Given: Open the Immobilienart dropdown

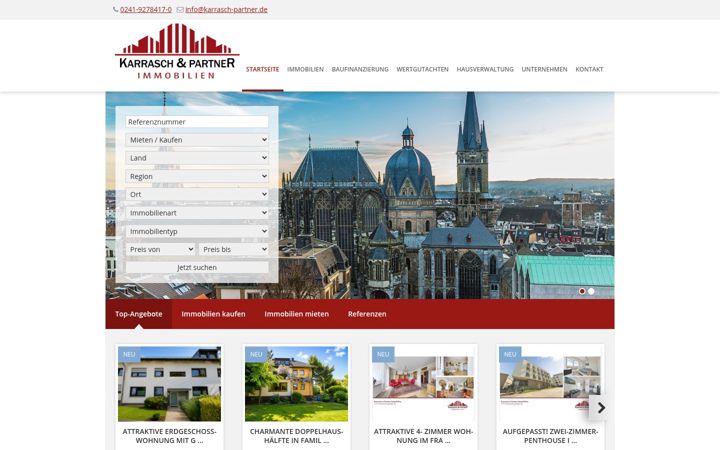Looking at the screenshot, I should point(197,213).
